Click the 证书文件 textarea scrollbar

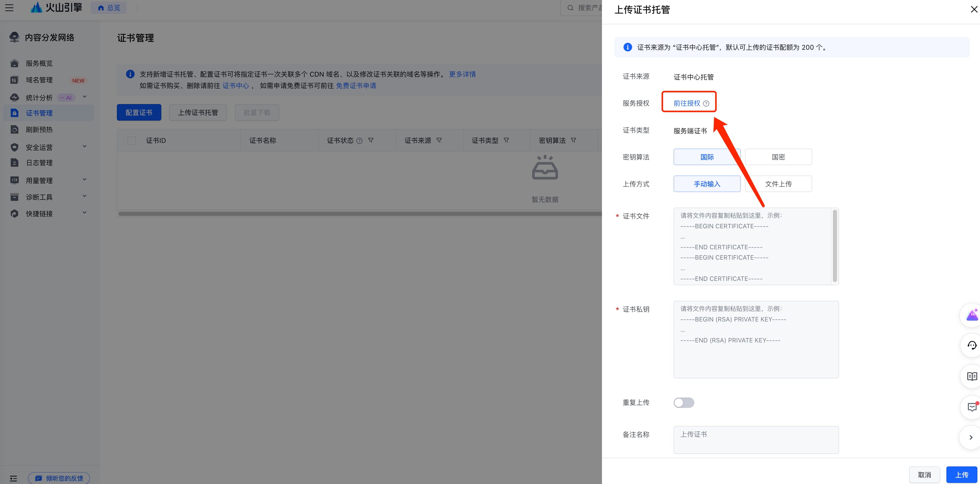click(x=835, y=246)
